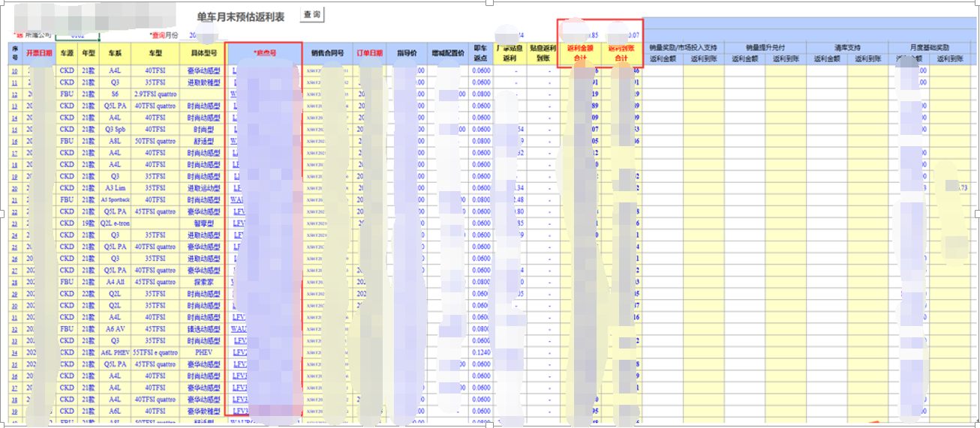Select the 查询月份 value field

(201, 35)
